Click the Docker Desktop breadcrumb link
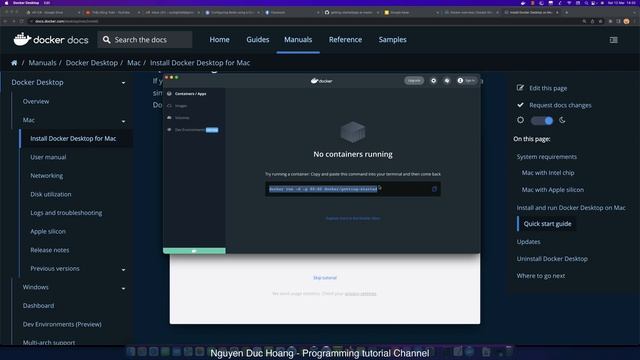 tap(91, 63)
